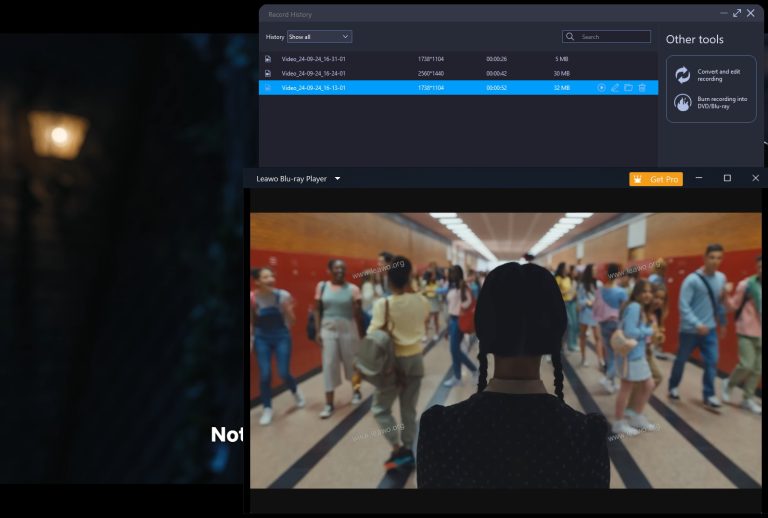Click the 32 MB size cell
The image size is (768, 518).
561,88
